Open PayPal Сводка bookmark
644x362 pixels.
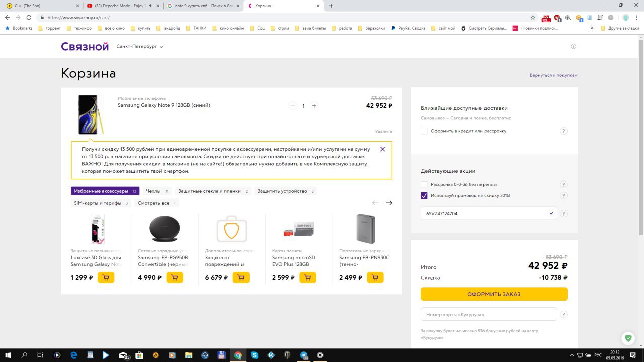pos(409,28)
